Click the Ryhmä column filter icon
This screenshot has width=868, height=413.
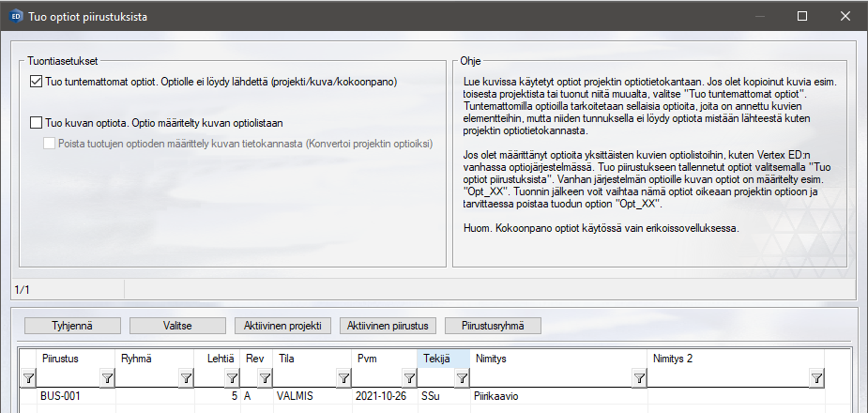(186, 377)
